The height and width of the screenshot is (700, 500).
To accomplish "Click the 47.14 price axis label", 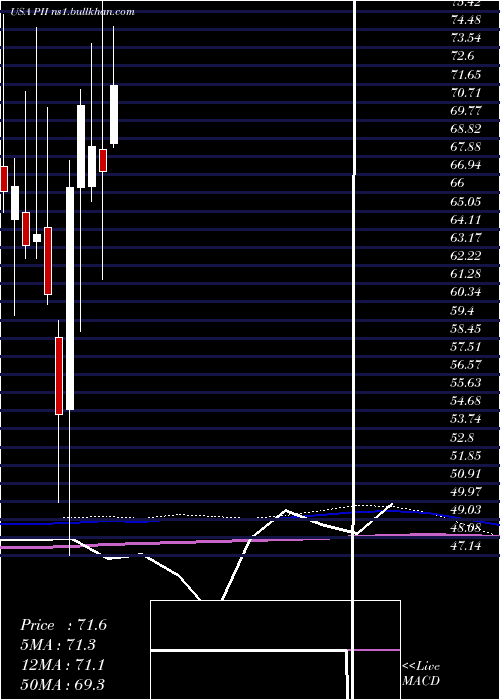I will [x=466, y=546].
